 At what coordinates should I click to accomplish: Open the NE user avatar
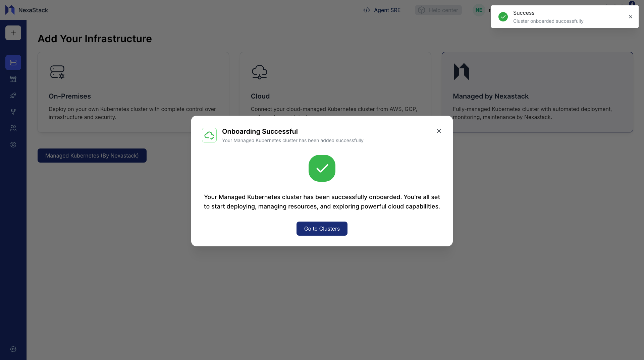(479, 10)
